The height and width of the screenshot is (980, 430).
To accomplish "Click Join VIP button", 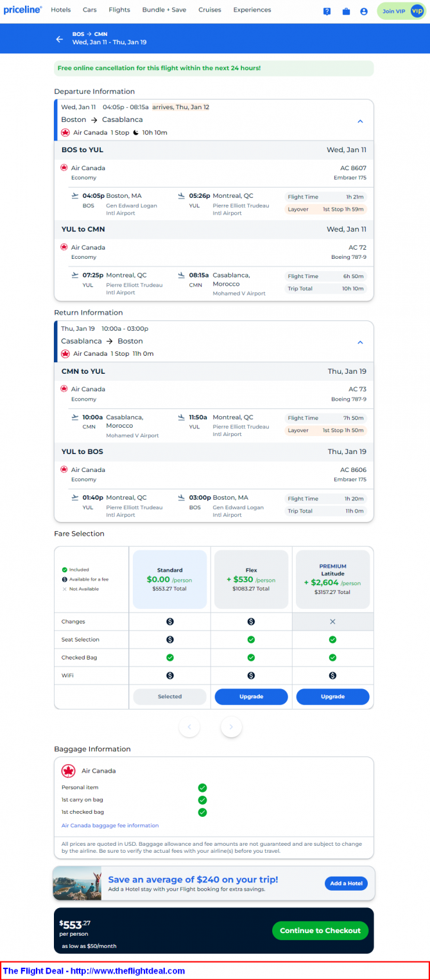I will [x=402, y=11].
